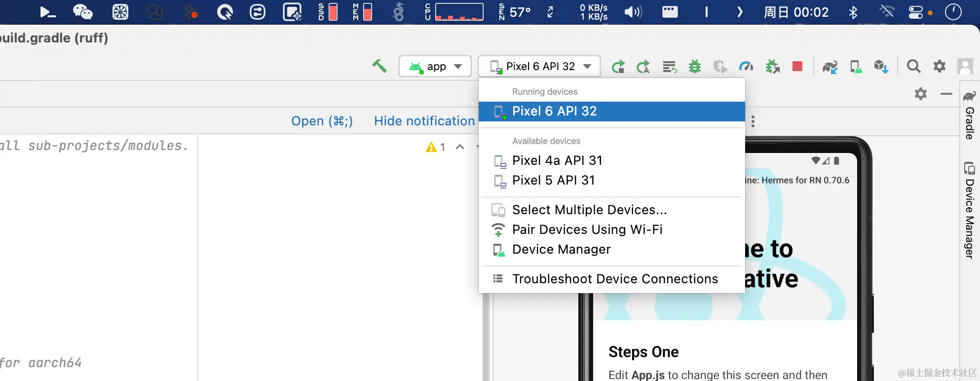Viewport: 980px width, 381px height.
Task: Open the app run configuration dropdown
Action: (434, 66)
